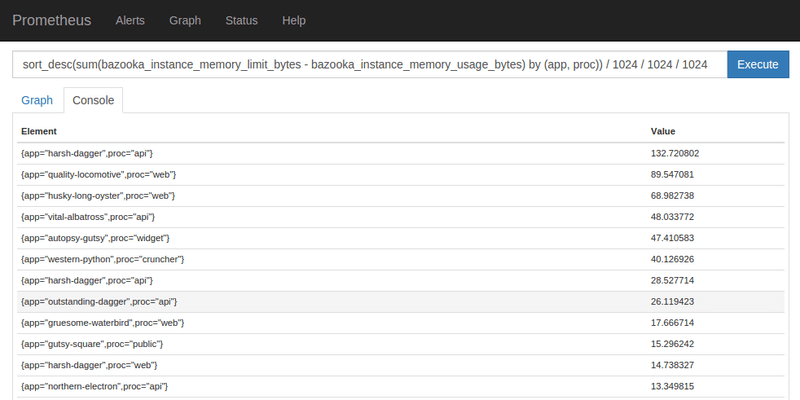Select the gruesome-waterbird web row

(x=401, y=323)
